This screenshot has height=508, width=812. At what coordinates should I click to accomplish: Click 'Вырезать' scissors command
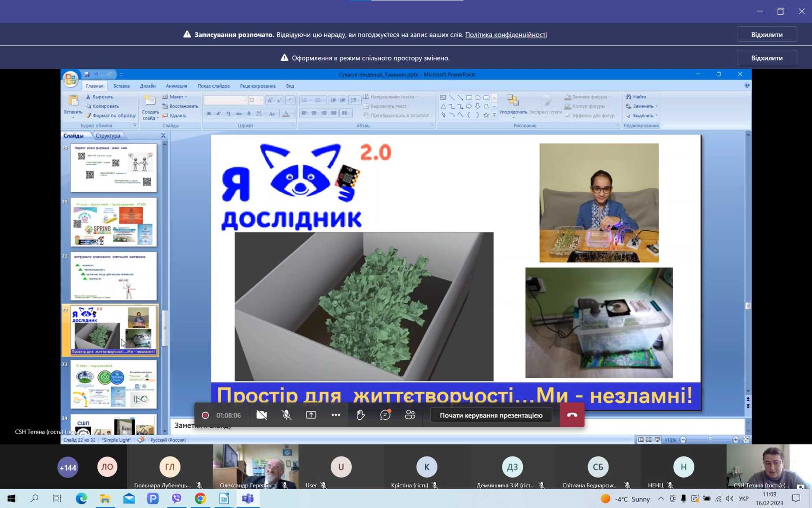coord(99,97)
